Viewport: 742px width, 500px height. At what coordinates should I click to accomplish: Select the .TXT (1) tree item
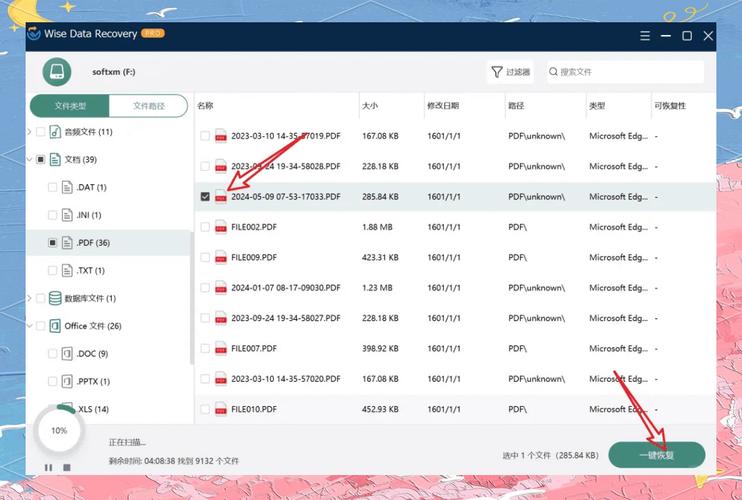tap(90, 271)
